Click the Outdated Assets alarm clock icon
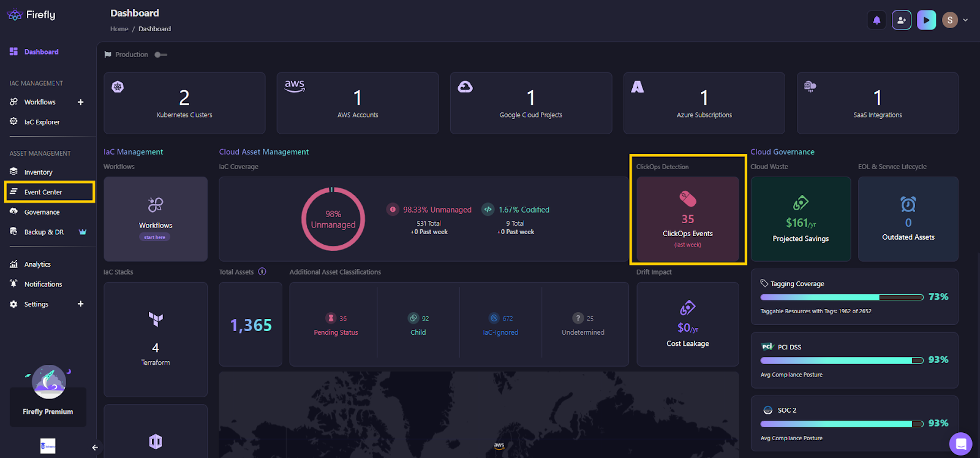This screenshot has width=980, height=458. click(908, 204)
